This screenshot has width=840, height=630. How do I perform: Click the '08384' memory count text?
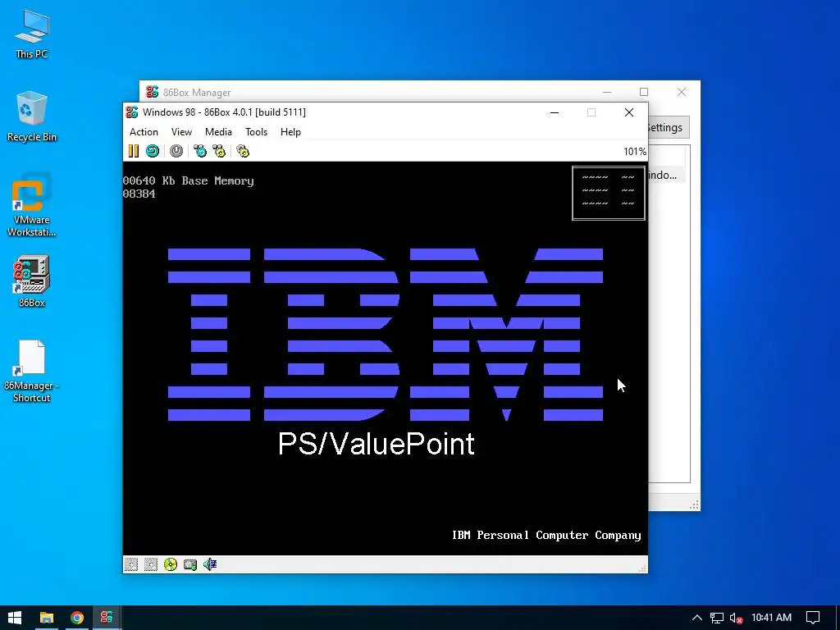[139, 194]
